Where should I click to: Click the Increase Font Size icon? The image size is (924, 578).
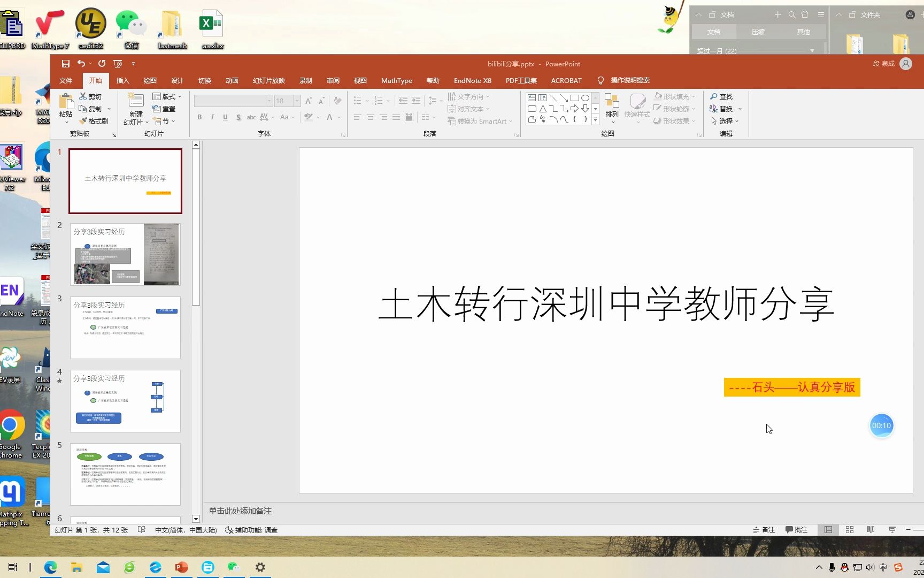(x=309, y=101)
